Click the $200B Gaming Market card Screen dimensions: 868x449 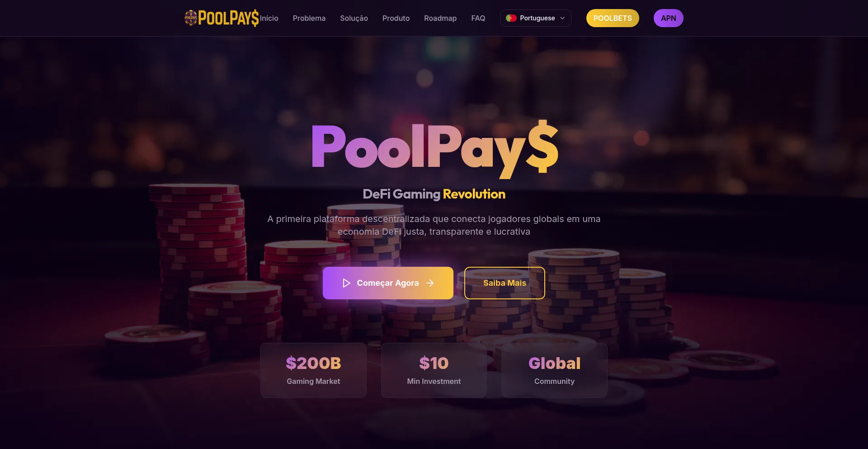pos(313,370)
